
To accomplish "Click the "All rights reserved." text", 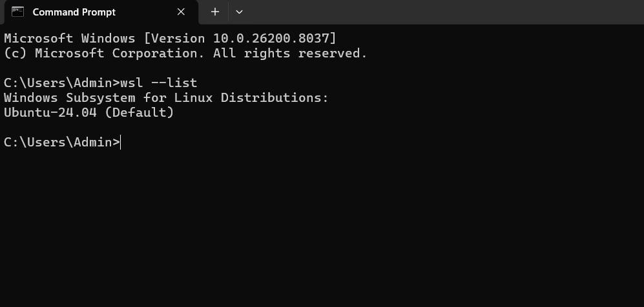I will 289,54.
